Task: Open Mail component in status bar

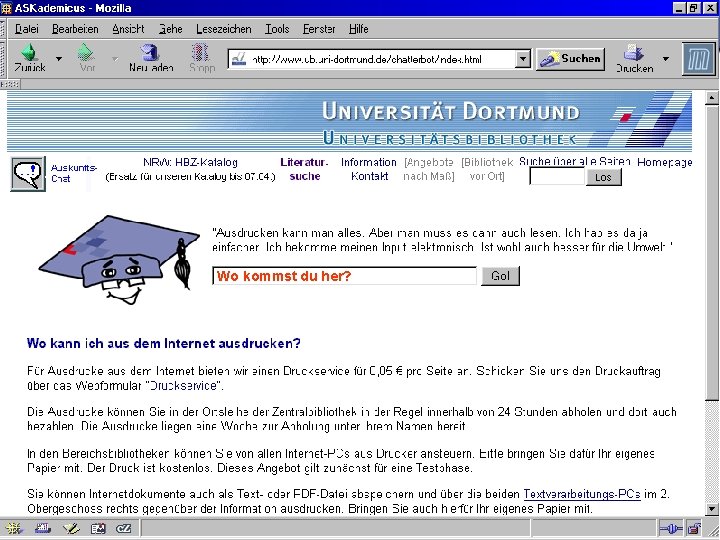Action: [x=42, y=529]
